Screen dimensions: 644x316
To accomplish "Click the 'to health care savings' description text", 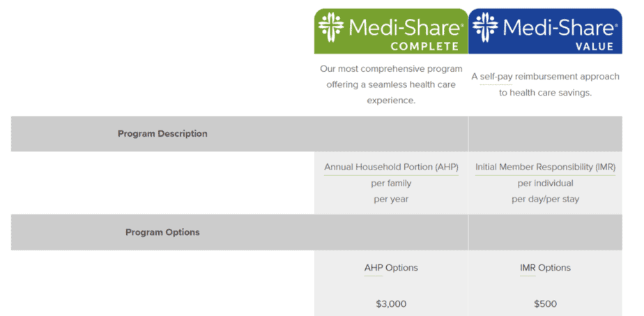I will (546, 93).
